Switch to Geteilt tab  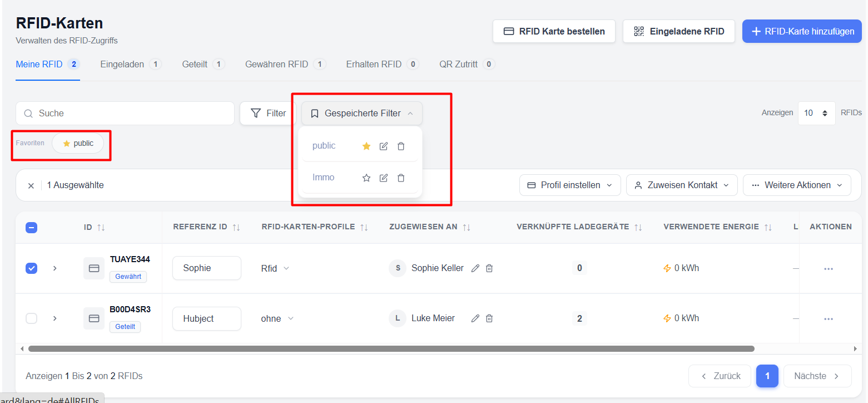[x=203, y=65]
